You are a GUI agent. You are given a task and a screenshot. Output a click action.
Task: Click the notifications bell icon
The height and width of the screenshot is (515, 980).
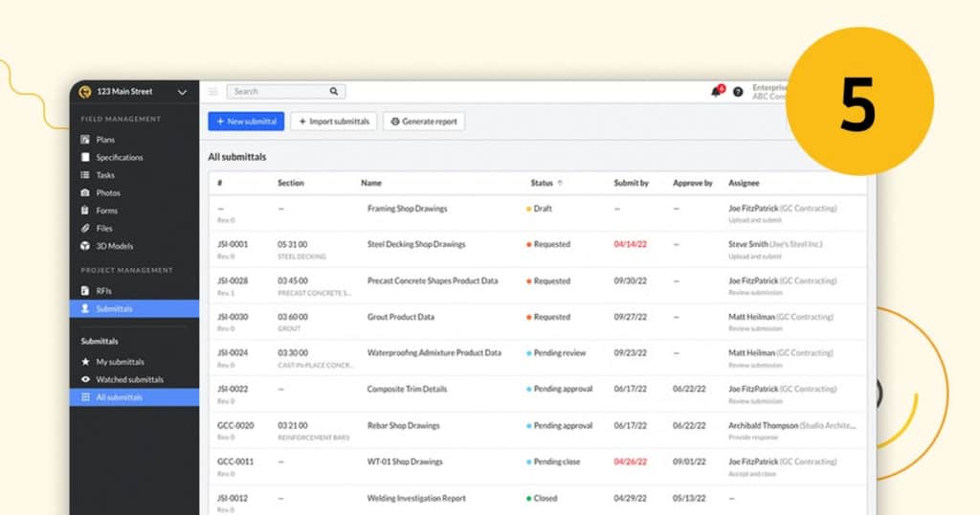(716, 92)
